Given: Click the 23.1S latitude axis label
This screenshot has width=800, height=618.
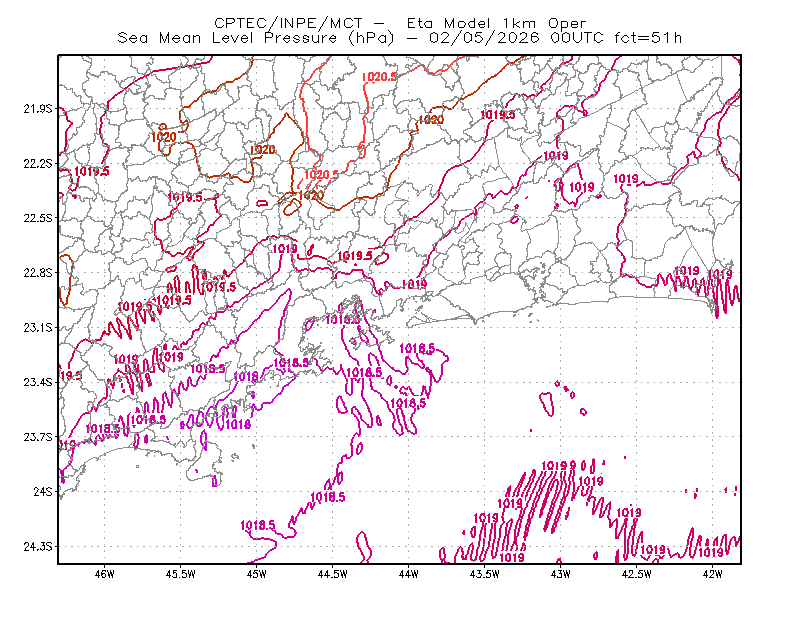Looking at the screenshot, I should point(38,327).
